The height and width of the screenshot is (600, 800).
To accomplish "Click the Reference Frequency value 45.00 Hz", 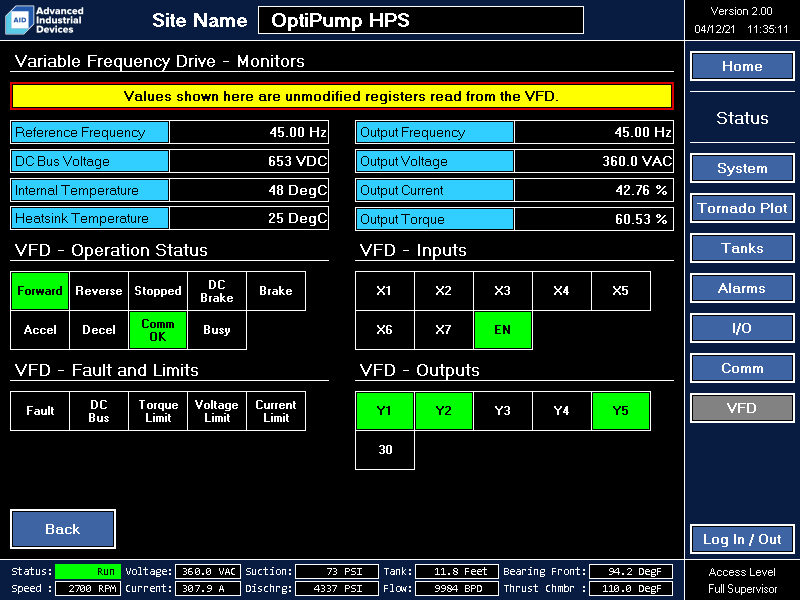I will click(249, 132).
